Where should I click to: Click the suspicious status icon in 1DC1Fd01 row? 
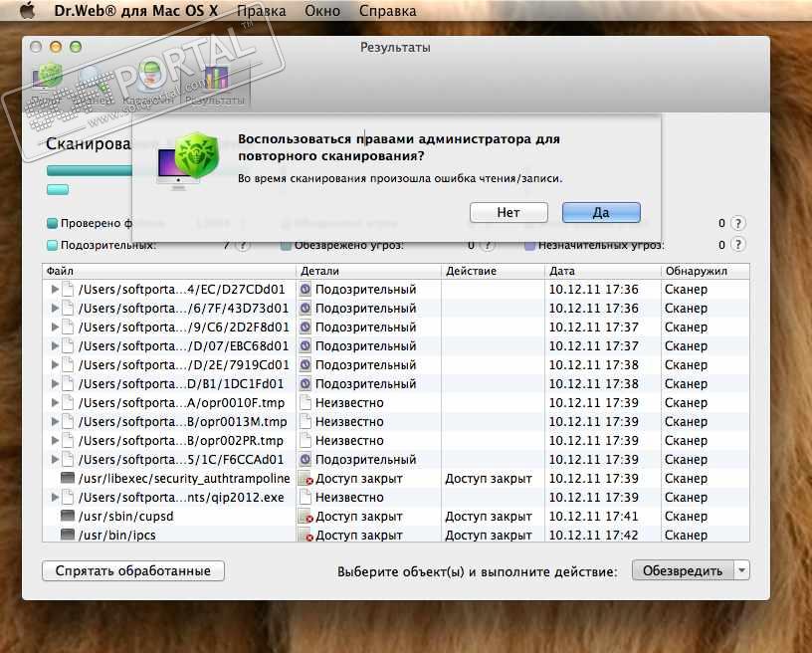(305, 383)
